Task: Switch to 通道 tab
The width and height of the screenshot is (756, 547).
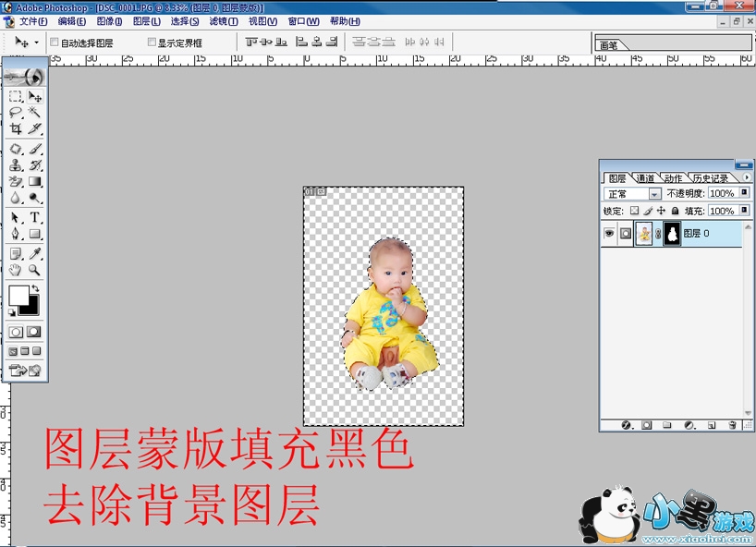Action: click(x=645, y=178)
